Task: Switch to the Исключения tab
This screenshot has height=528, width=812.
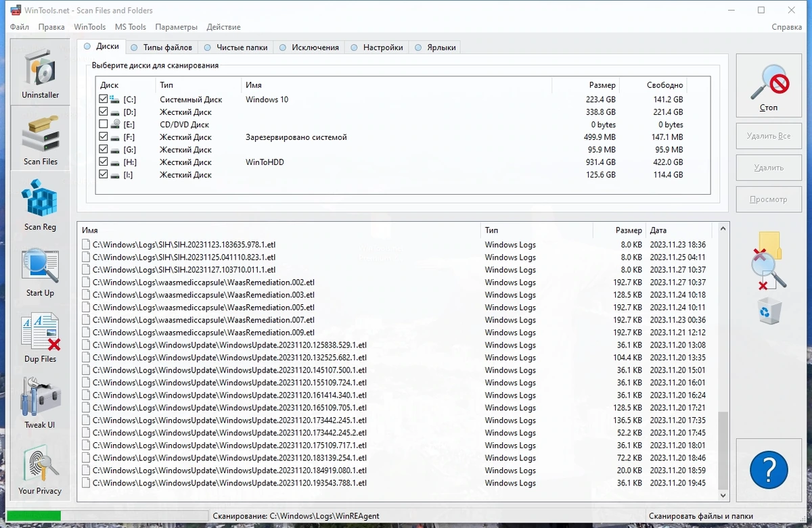Action: pyautogui.click(x=309, y=47)
